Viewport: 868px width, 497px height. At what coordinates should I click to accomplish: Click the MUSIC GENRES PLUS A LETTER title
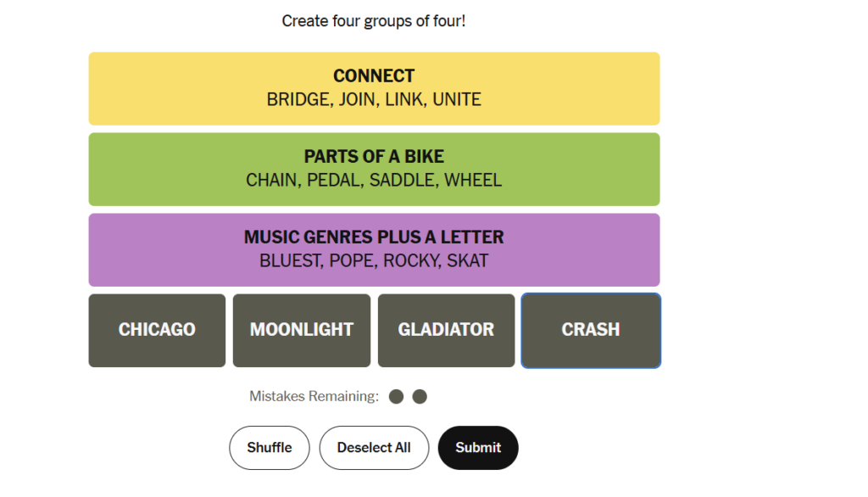[374, 237]
